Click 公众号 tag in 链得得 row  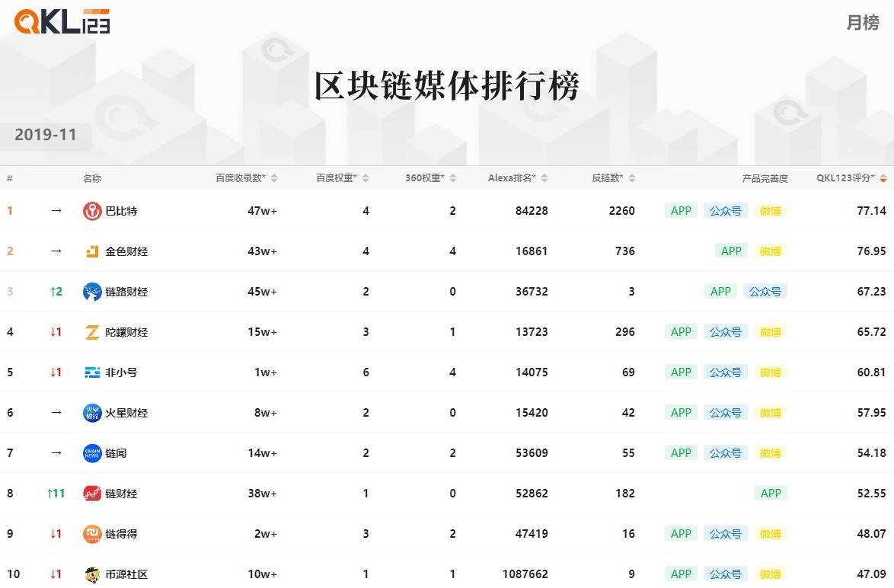point(725,534)
